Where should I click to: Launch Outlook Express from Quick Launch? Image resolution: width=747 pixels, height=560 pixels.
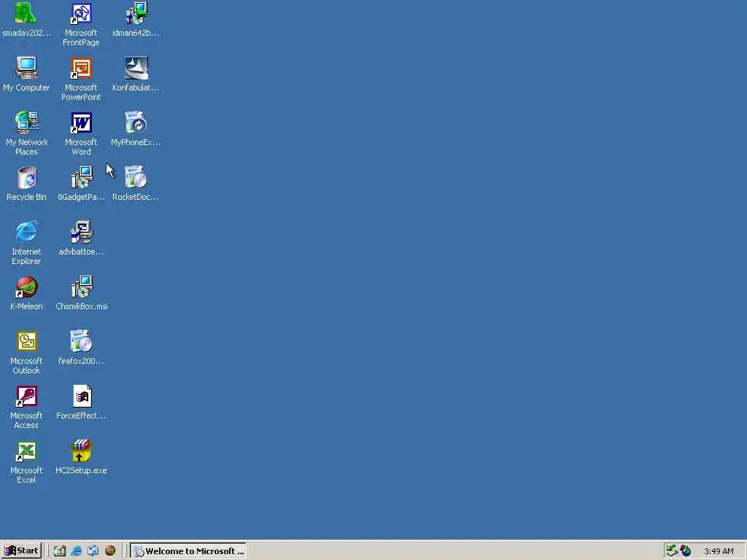tap(93, 551)
